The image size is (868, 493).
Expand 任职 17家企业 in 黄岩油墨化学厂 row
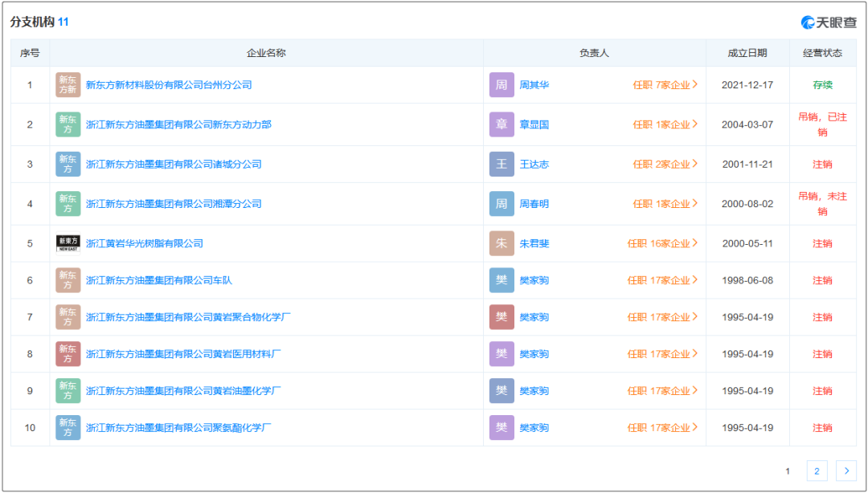coord(662,391)
